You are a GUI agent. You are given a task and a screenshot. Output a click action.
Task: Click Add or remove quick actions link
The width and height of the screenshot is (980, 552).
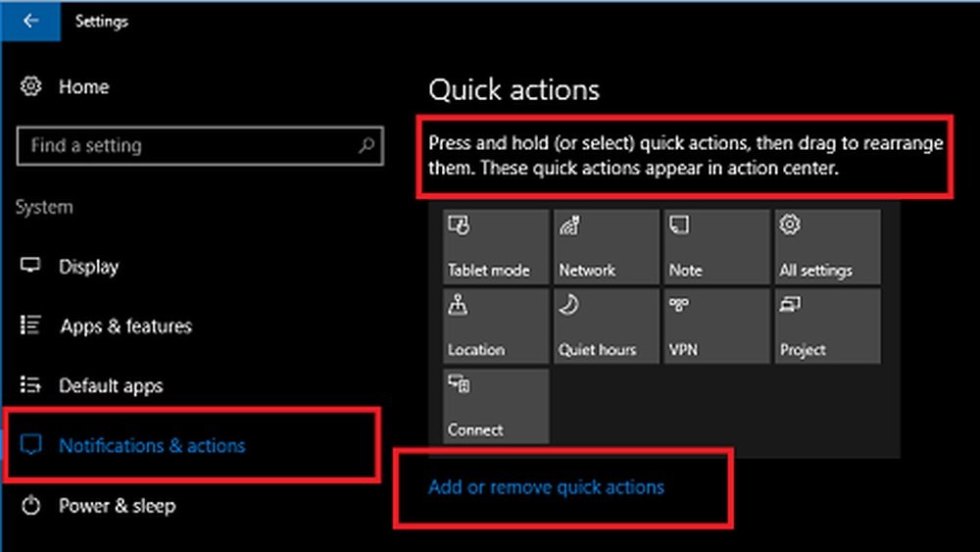[546, 487]
